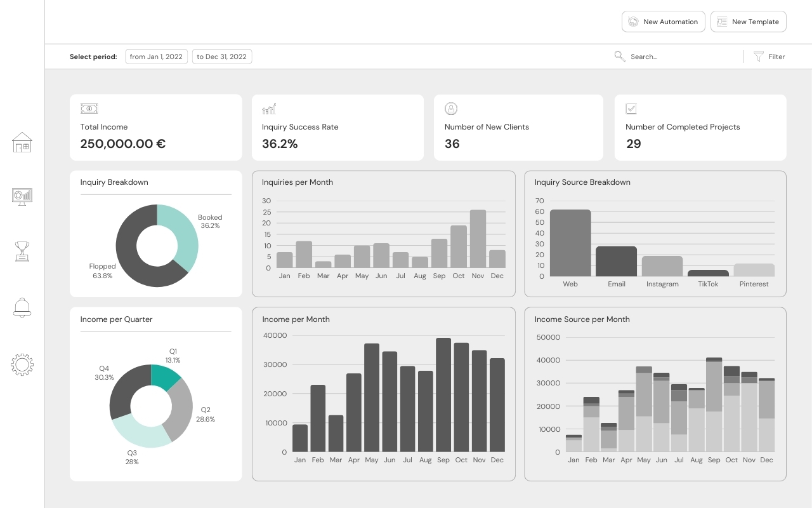Open the end date 'to Dec 31, 2022' picker

[221, 57]
